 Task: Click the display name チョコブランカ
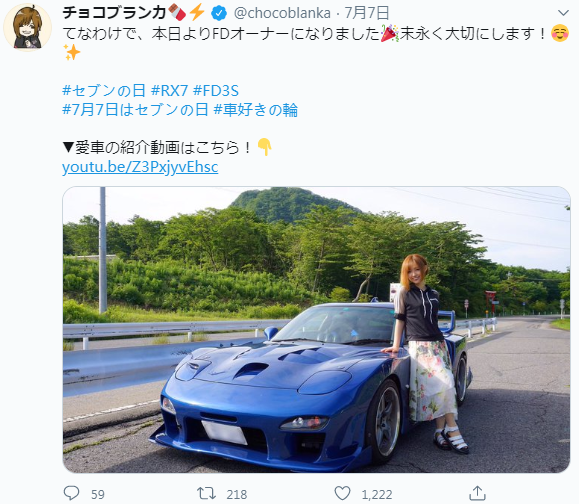(x=114, y=13)
